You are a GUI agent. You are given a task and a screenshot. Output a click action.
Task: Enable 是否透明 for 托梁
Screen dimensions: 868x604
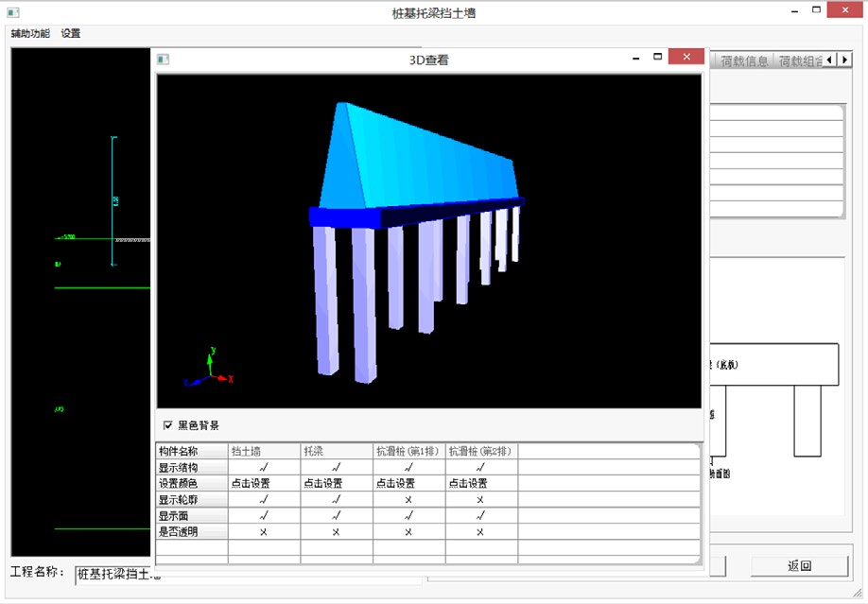coord(337,531)
